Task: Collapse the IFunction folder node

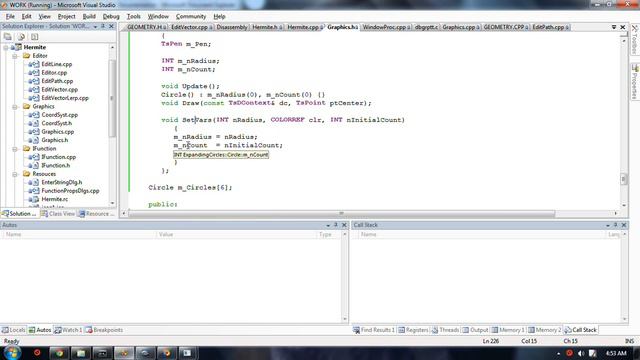Action: coord(15,149)
